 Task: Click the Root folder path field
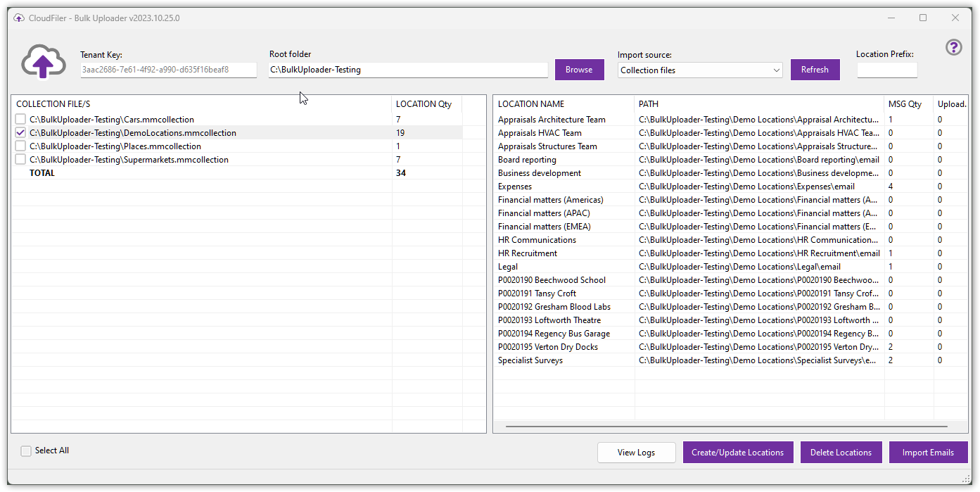[408, 70]
